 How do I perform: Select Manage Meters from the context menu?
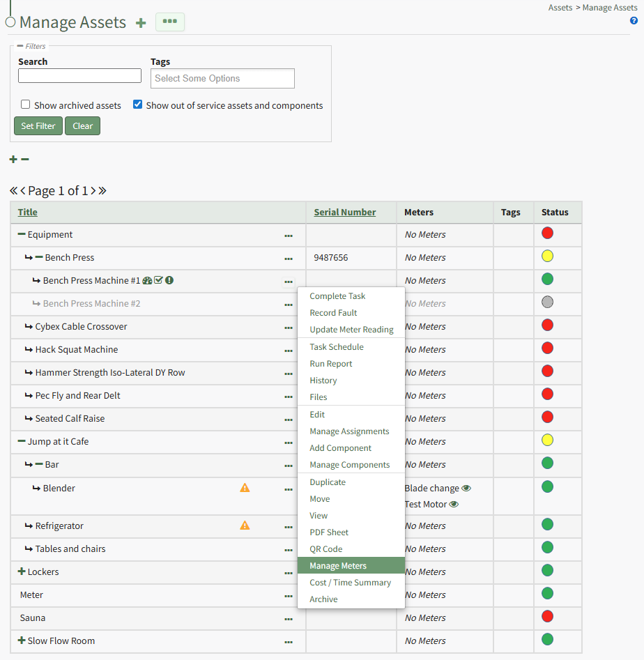[338, 565]
